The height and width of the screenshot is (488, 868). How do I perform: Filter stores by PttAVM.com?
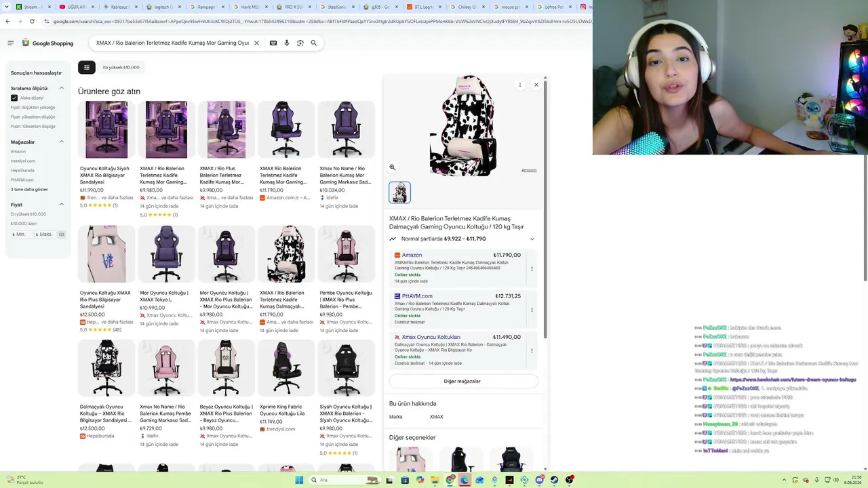[x=22, y=180]
